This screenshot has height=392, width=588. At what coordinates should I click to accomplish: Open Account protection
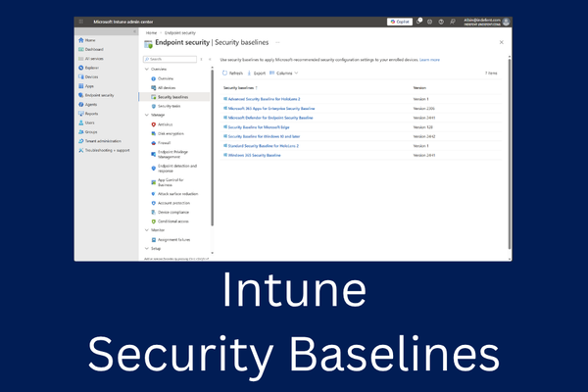coord(171,203)
